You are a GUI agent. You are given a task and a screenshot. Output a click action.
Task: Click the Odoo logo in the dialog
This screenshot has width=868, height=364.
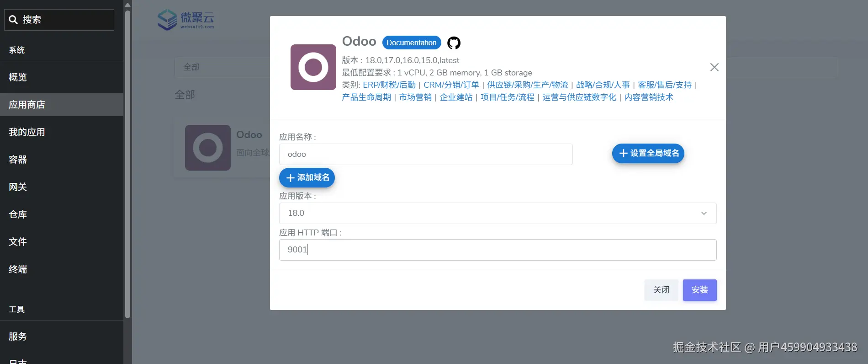point(313,67)
